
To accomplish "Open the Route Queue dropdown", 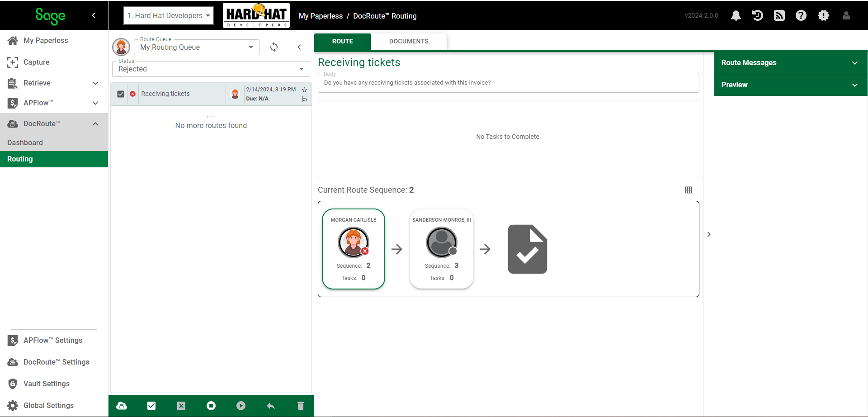I will (x=197, y=47).
